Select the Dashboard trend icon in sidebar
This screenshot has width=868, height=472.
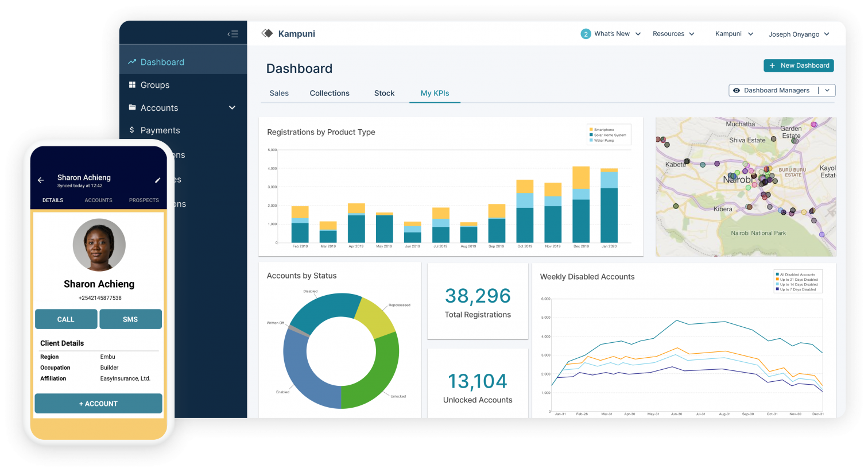pos(133,61)
